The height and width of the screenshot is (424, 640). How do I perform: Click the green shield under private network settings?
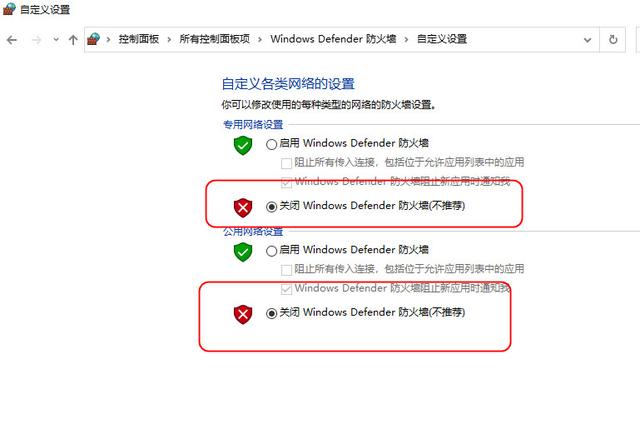click(243, 145)
